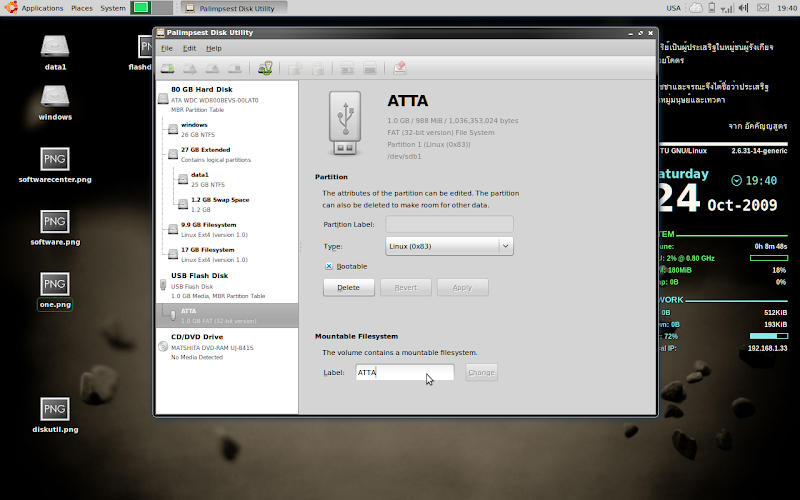Open the Edit menu
Viewport: 800px width, 500px height.
click(189, 48)
